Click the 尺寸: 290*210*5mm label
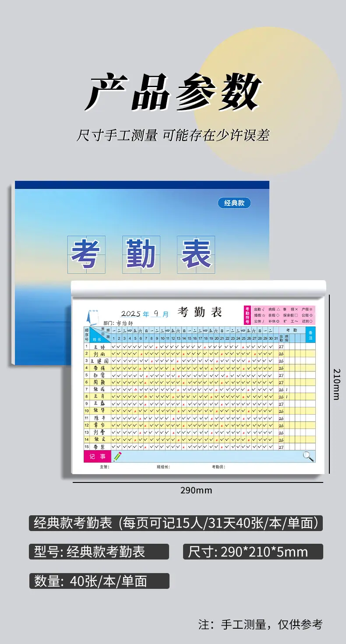Screen dimensions: 346x644 [253, 552]
